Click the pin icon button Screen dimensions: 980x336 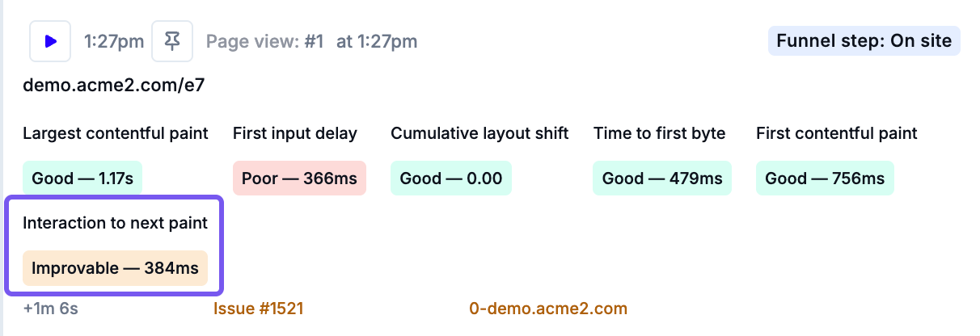click(172, 41)
